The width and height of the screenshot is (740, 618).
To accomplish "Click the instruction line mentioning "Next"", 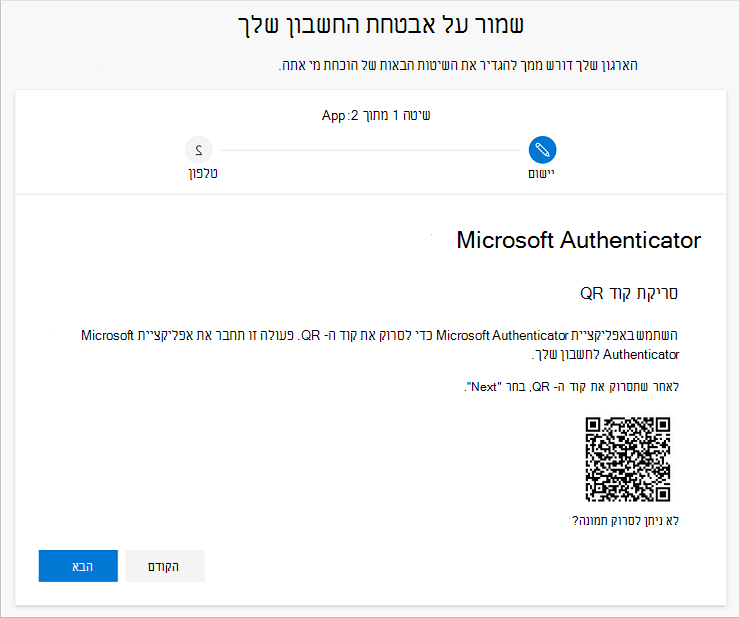I will pyautogui.click(x=572, y=387).
